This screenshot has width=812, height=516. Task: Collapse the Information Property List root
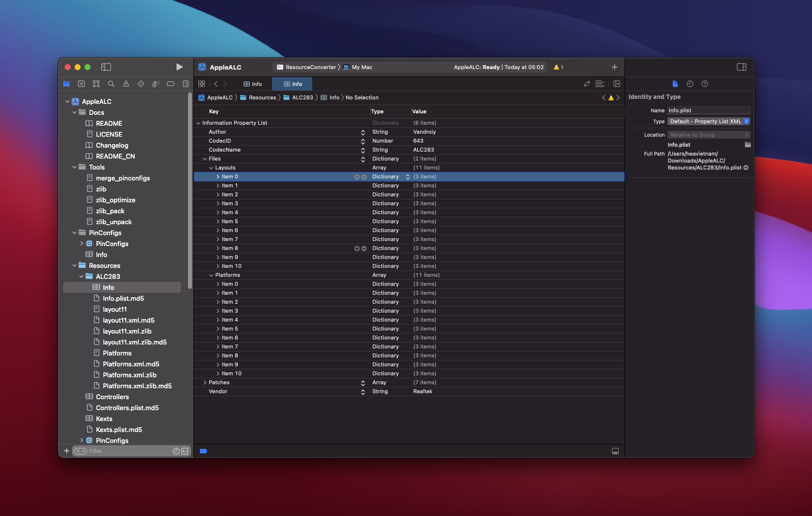tap(198, 123)
